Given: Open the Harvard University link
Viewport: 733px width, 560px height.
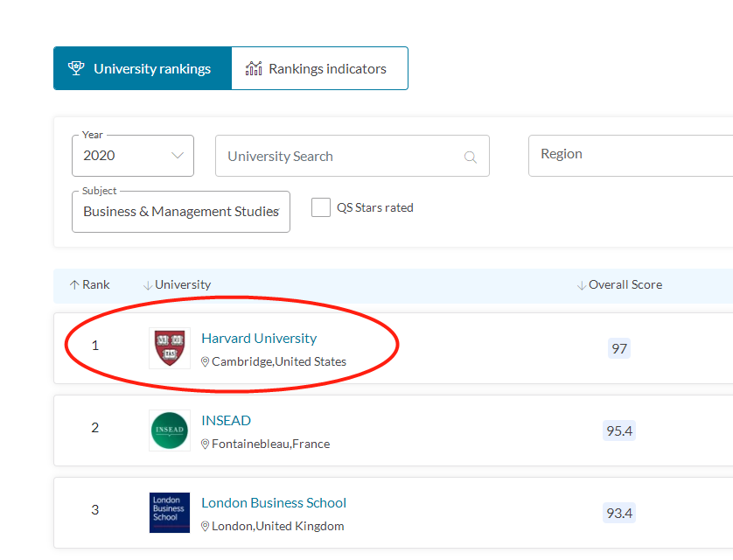Looking at the screenshot, I should pyautogui.click(x=259, y=339).
